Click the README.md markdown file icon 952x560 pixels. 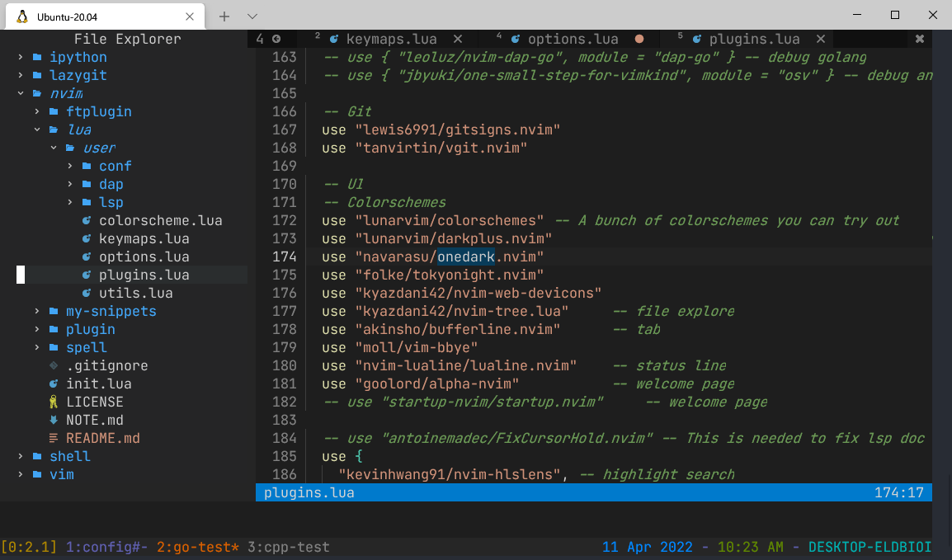click(x=54, y=439)
